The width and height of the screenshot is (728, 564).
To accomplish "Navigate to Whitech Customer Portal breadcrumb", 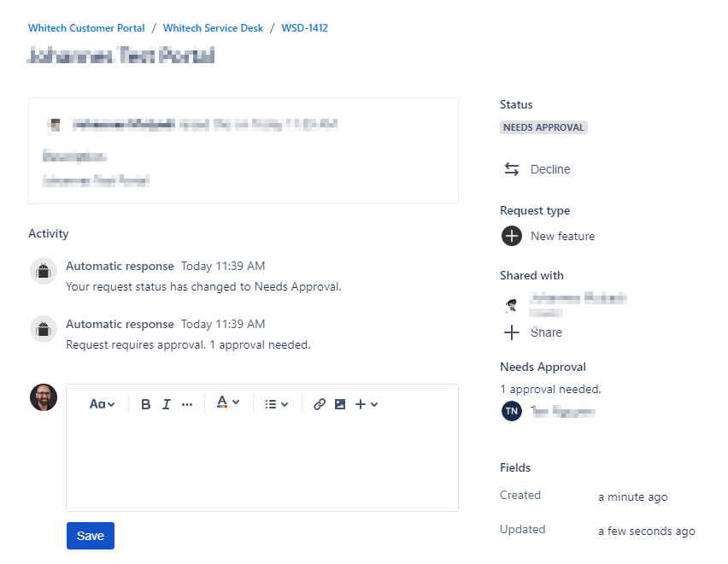I will click(x=86, y=27).
